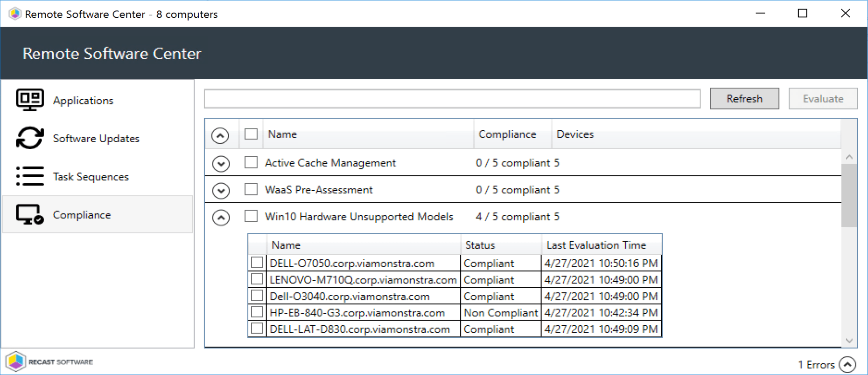This screenshot has height=375, width=868.
Task: Click into the search filter field
Action: point(452,99)
